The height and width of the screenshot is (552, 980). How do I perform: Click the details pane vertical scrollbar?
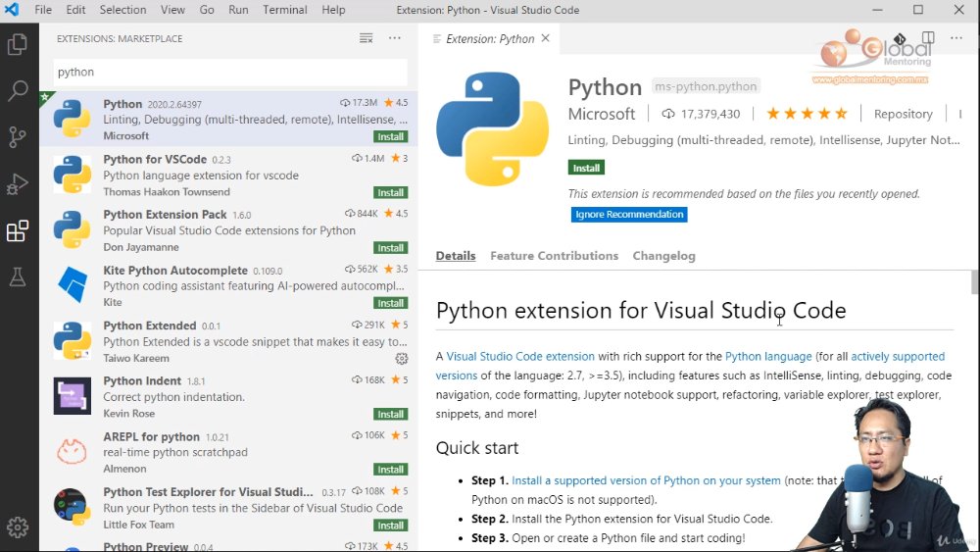(974, 282)
